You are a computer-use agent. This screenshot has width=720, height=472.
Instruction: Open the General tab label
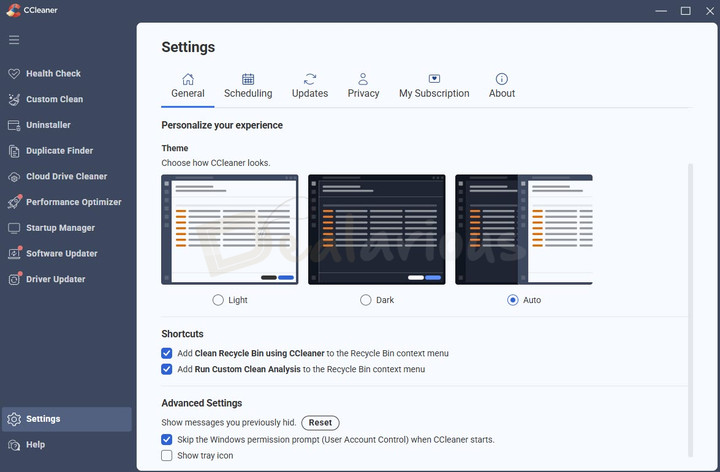pyautogui.click(x=188, y=93)
